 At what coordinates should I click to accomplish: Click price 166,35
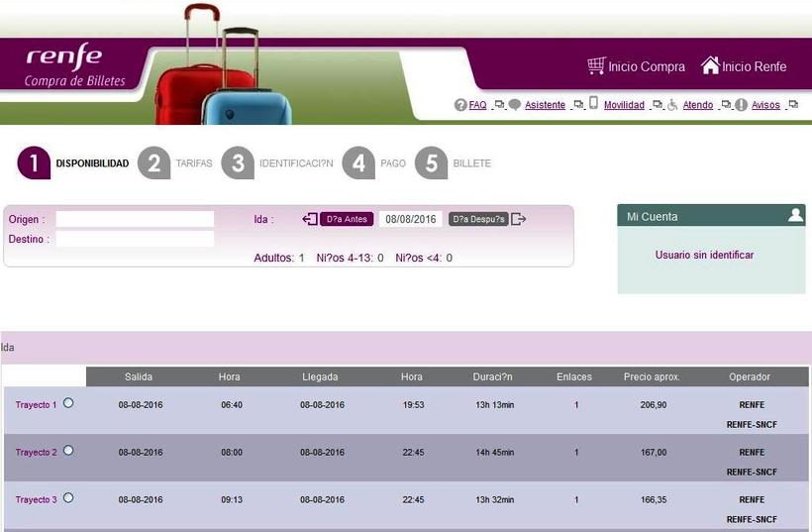click(x=653, y=500)
